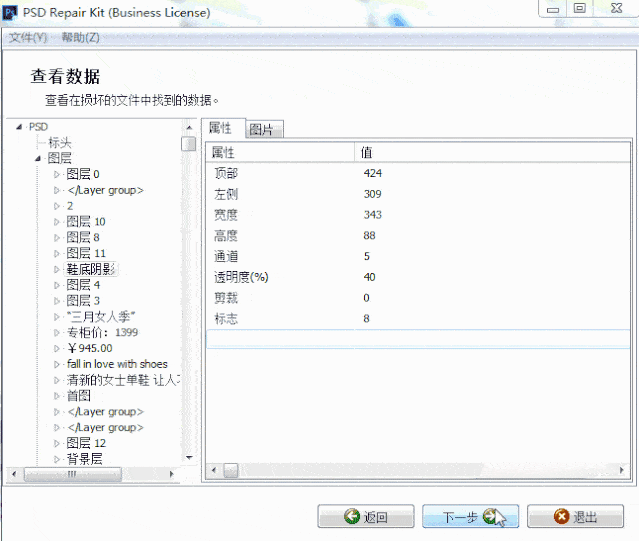The image size is (639, 541).
Task: Click the 标志 property row
Action: (x=418, y=319)
